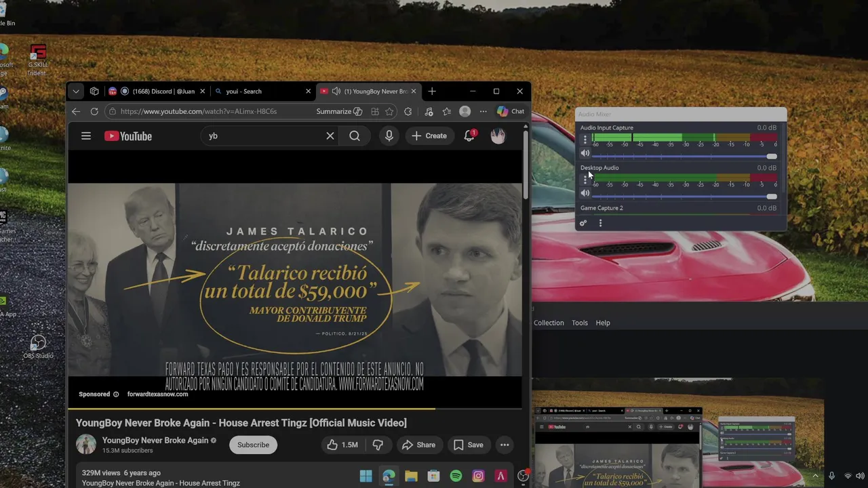868x488 pixels.
Task: Open Edge favorites list icon
Action: [446, 111]
